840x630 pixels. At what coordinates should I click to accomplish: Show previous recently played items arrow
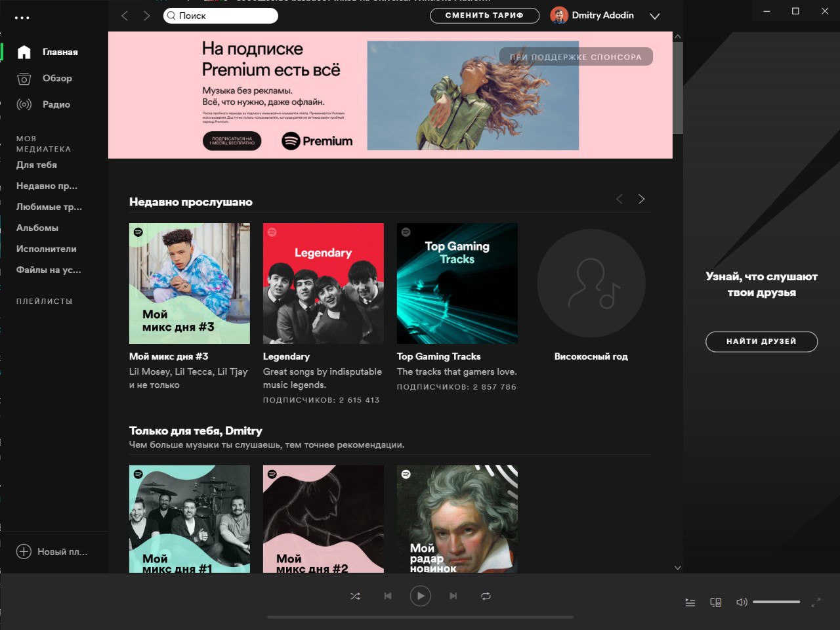tap(619, 199)
